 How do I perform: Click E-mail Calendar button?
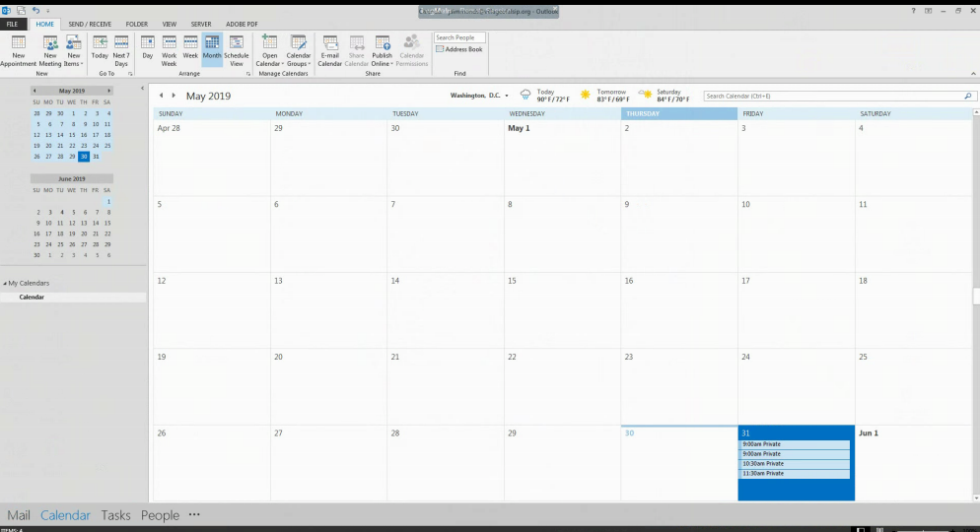coord(330,50)
